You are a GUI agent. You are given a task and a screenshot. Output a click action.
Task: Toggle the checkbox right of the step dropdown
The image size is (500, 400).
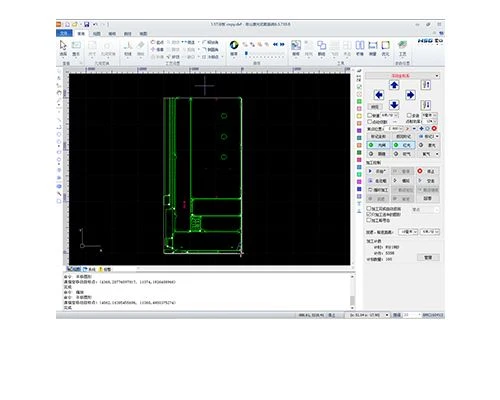409,115
